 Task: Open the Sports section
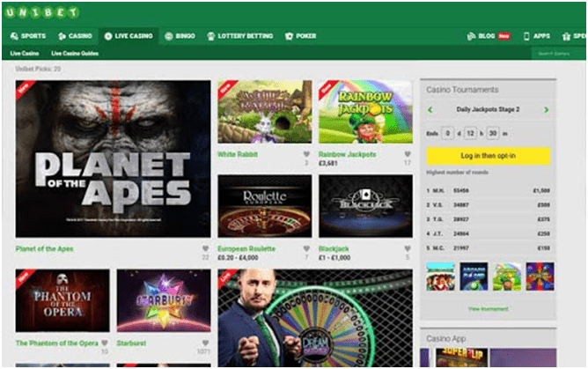[x=28, y=36]
